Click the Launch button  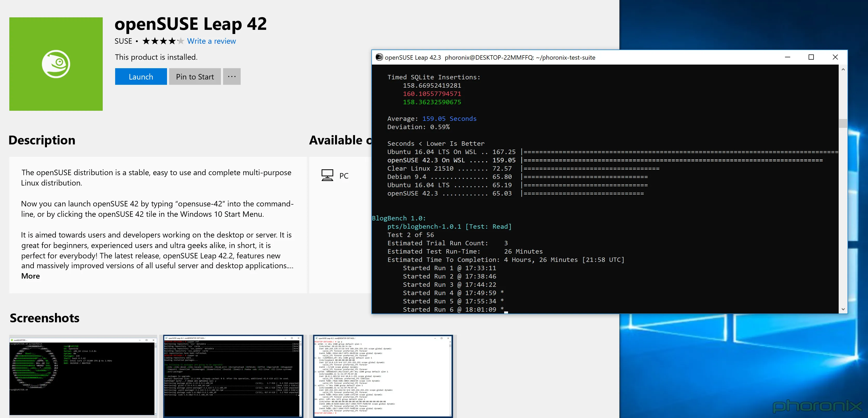point(141,76)
